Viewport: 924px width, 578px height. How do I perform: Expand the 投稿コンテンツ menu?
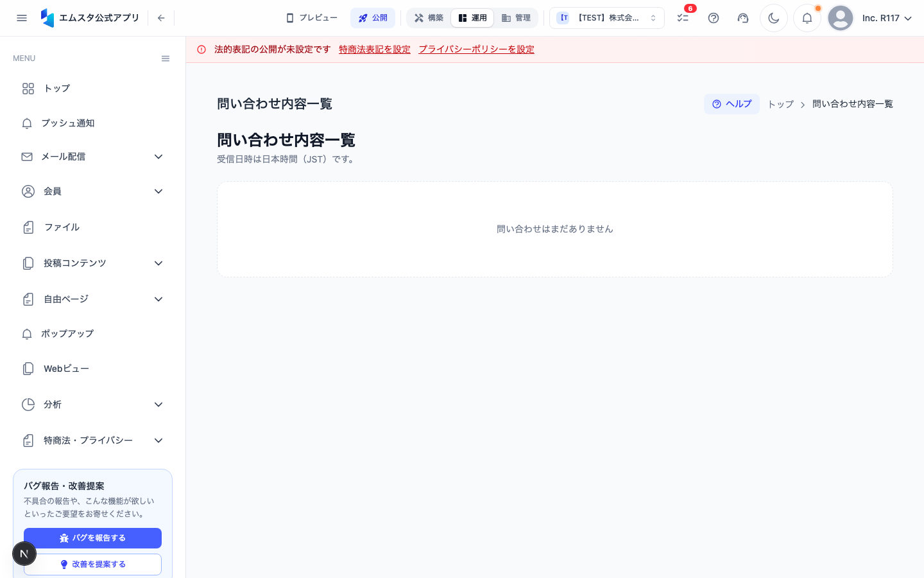[92, 263]
